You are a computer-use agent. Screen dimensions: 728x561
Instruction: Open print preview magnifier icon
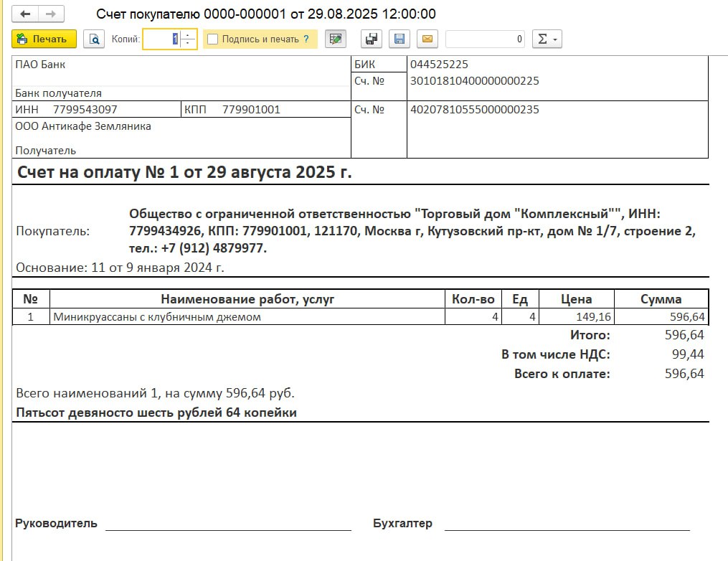tap(94, 39)
